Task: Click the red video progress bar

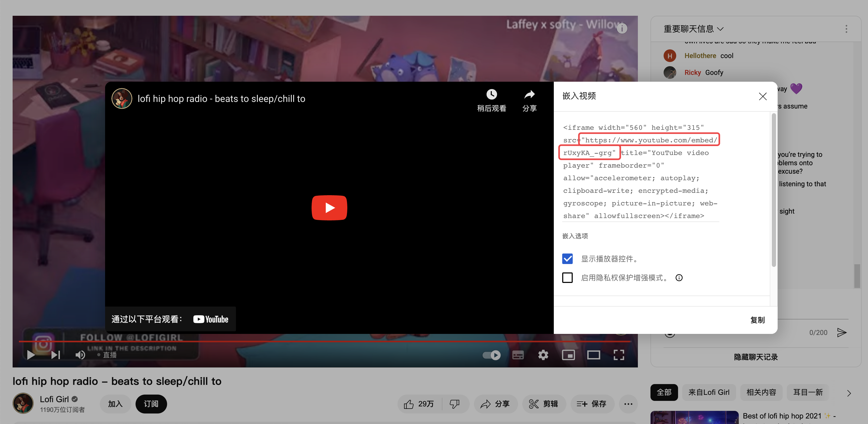Action: pyautogui.click(x=323, y=342)
